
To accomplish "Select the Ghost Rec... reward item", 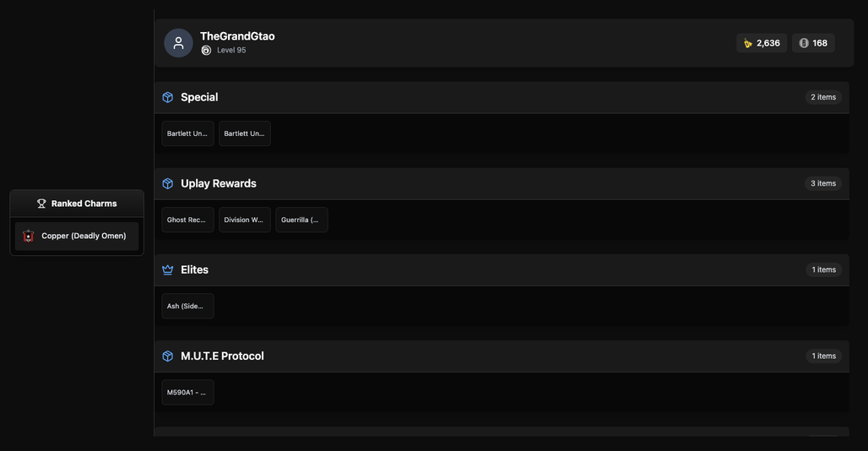I will [187, 220].
